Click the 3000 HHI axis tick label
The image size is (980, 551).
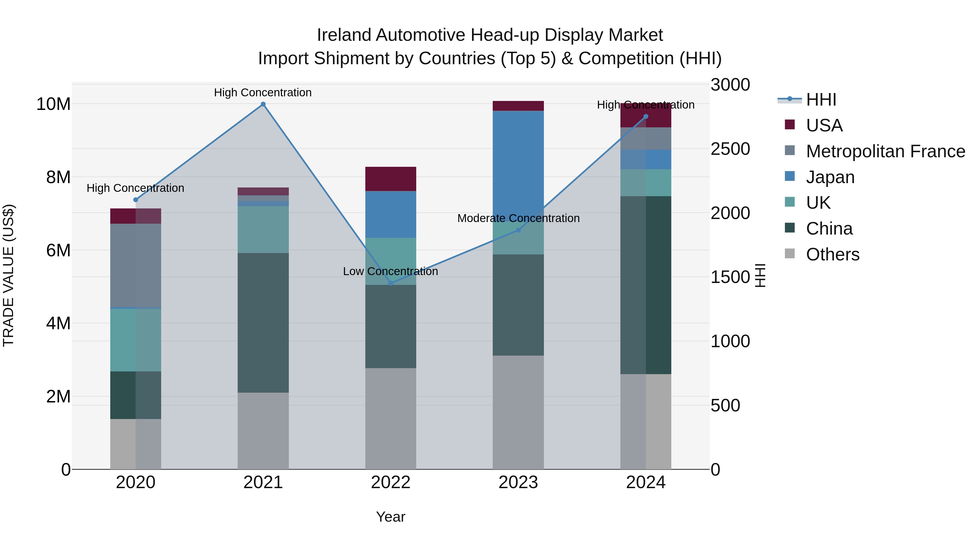(x=730, y=84)
